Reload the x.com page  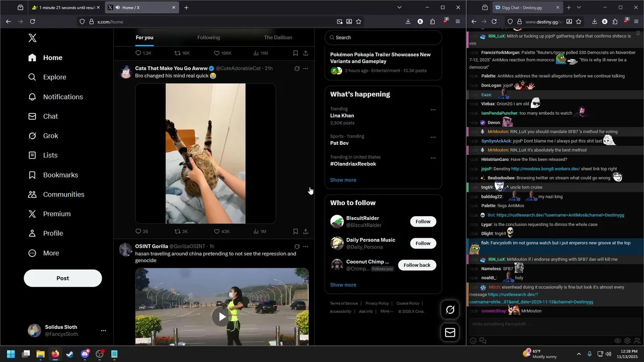[x=33, y=22]
